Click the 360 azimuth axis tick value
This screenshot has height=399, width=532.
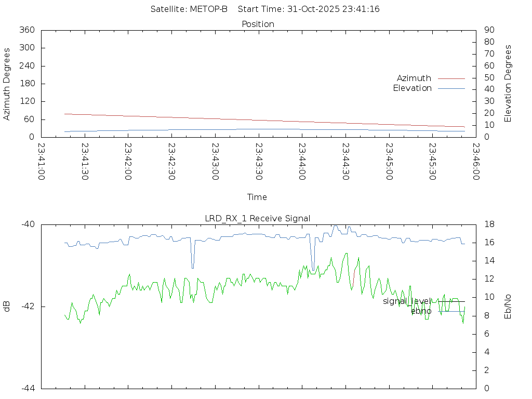[x=26, y=30]
